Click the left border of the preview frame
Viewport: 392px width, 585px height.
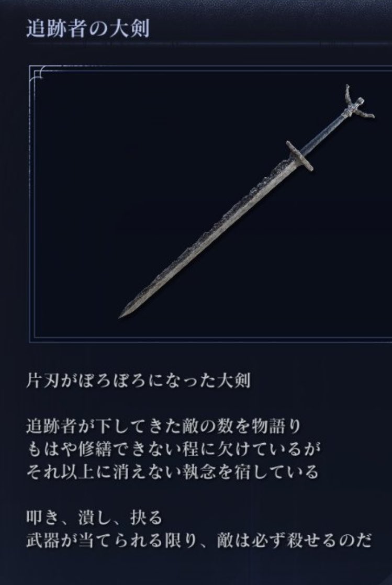[32, 204]
